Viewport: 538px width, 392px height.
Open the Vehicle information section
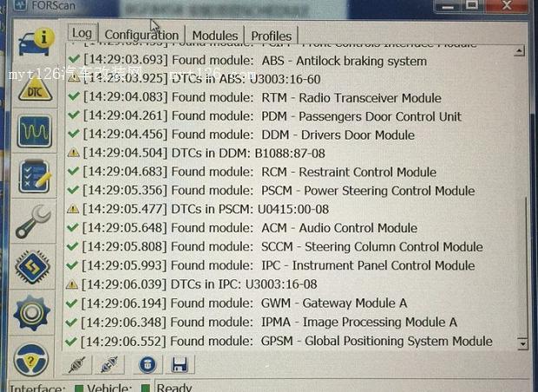click(36, 42)
